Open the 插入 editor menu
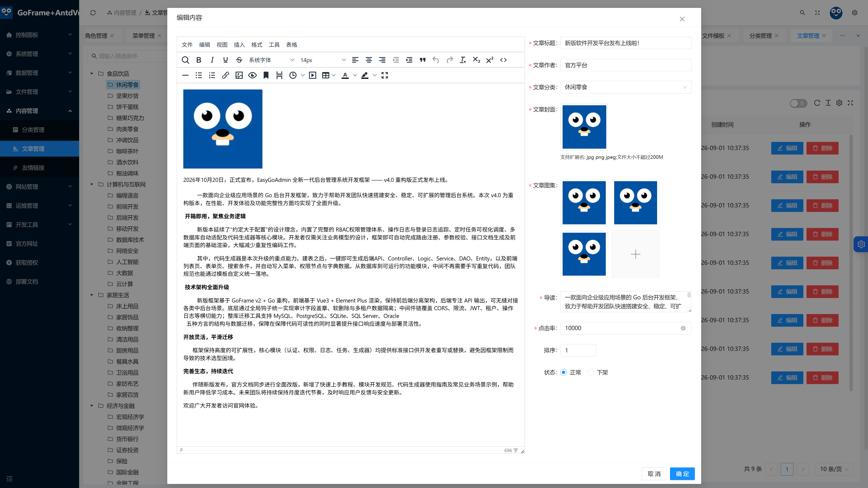This screenshot has width=868, height=488. click(x=239, y=45)
